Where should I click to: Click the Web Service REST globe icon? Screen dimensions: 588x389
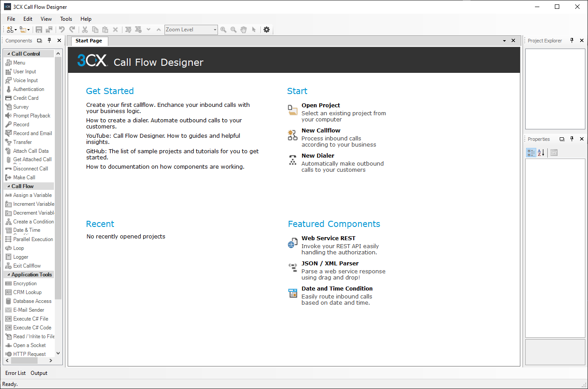[x=292, y=243]
